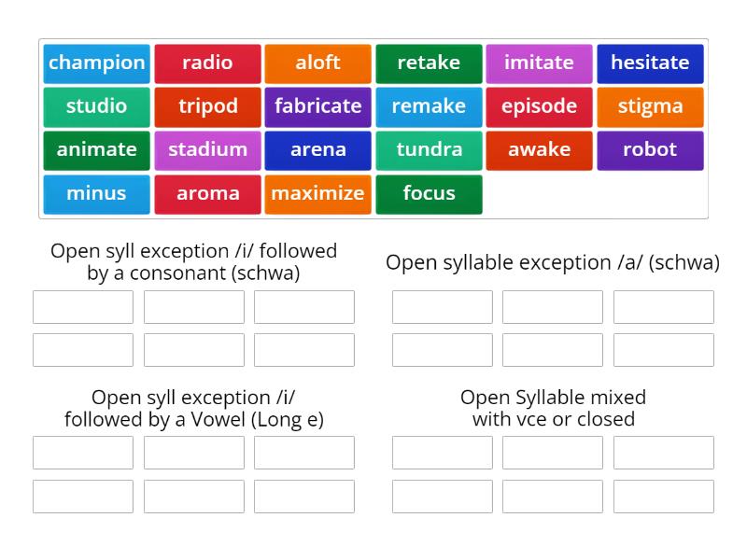The image size is (747, 560).
Task: Select the orange 'stigma' tile
Action: coord(650,106)
